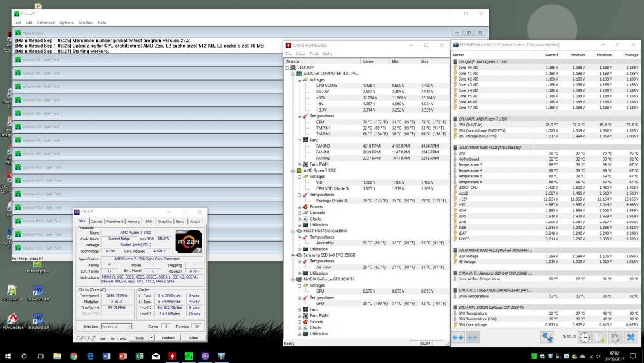Collapse the DESKTOP root tree node
644x363 pixels.
click(288, 67)
